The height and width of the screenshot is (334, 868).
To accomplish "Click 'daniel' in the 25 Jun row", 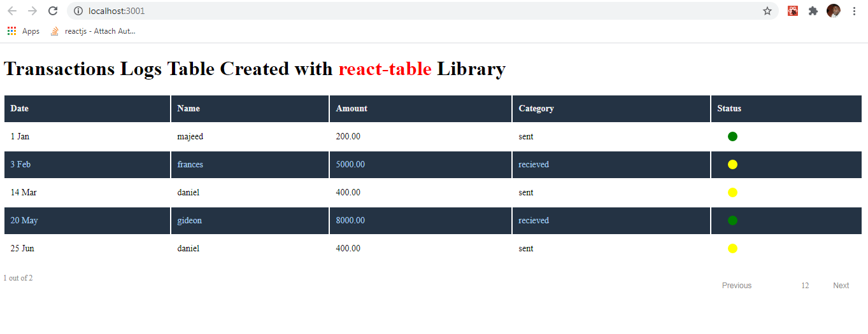I will pos(189,248).
